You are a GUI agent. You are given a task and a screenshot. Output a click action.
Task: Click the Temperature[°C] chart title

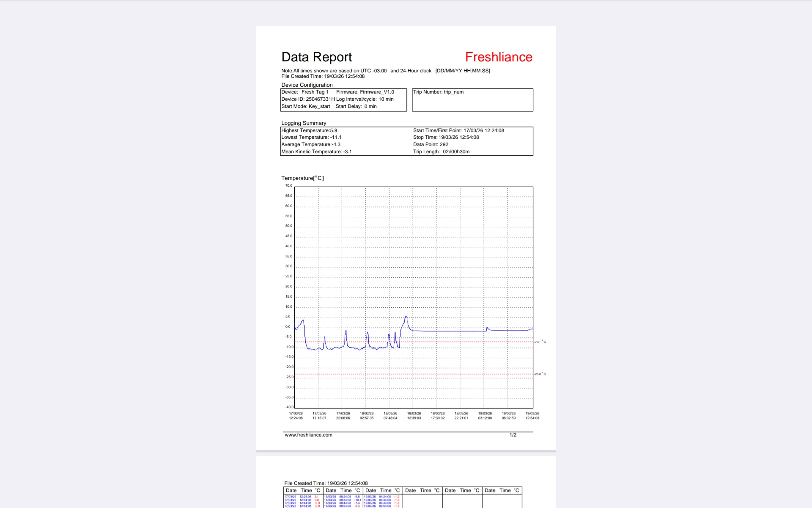click(x=302, y=178)
